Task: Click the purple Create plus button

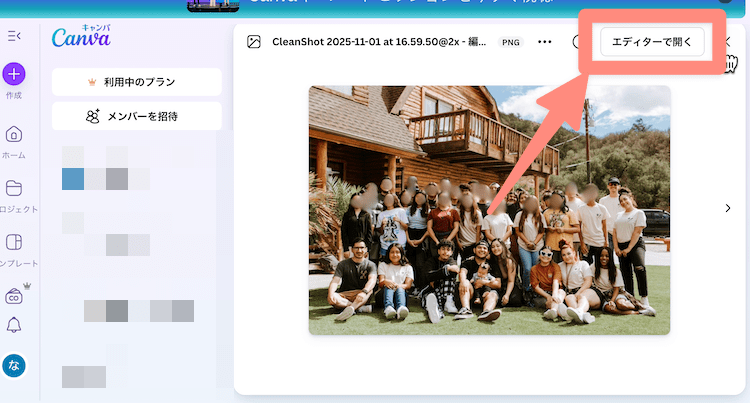Action: [14, 74]
